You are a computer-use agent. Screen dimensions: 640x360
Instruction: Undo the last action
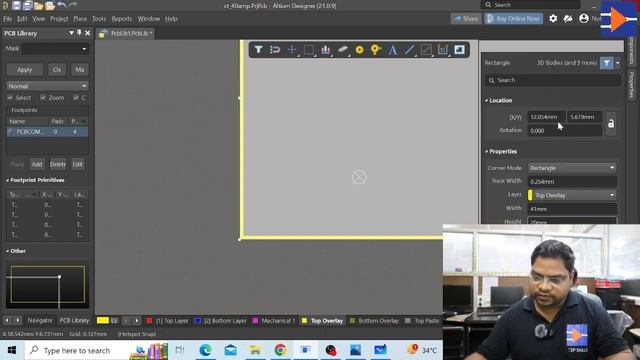coord(62,5)
